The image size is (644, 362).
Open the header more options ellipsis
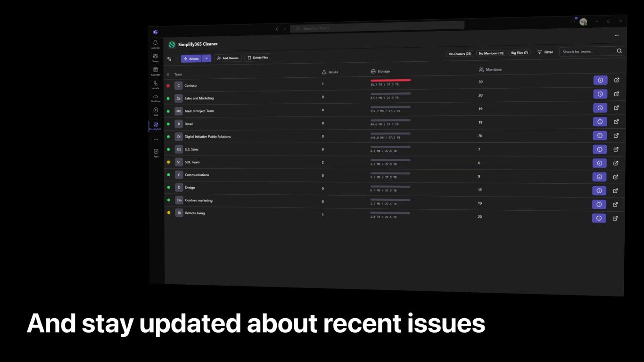point(616,35)
